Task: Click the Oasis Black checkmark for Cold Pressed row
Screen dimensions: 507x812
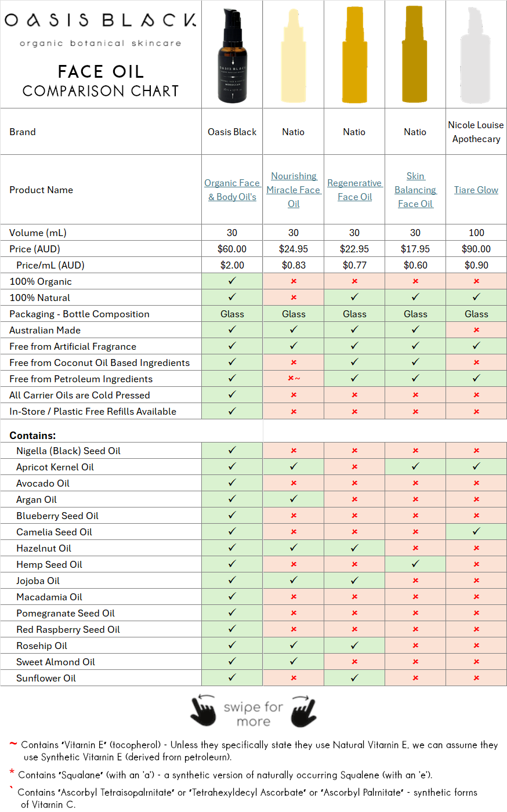Action: coord(232,394)
